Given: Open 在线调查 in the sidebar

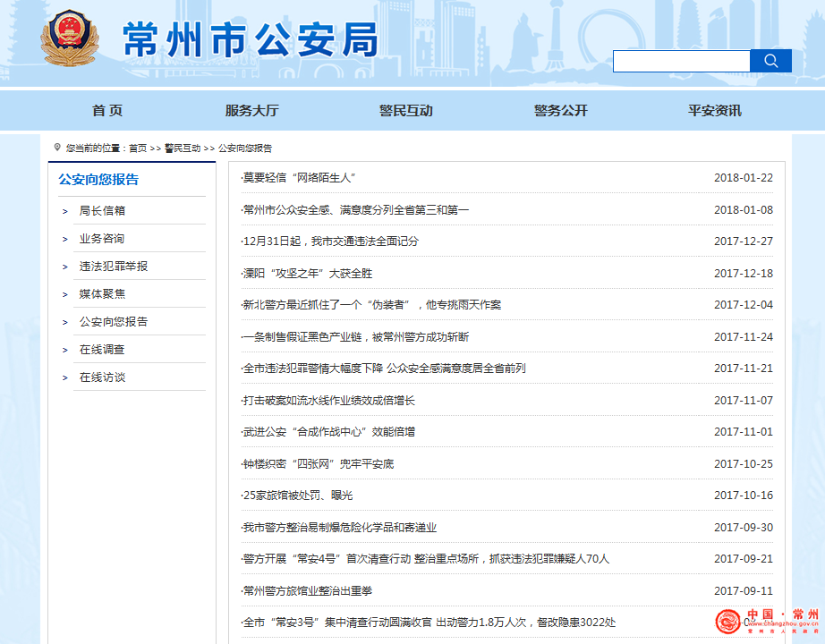Looking at the screenshot, I should (102, 350).
